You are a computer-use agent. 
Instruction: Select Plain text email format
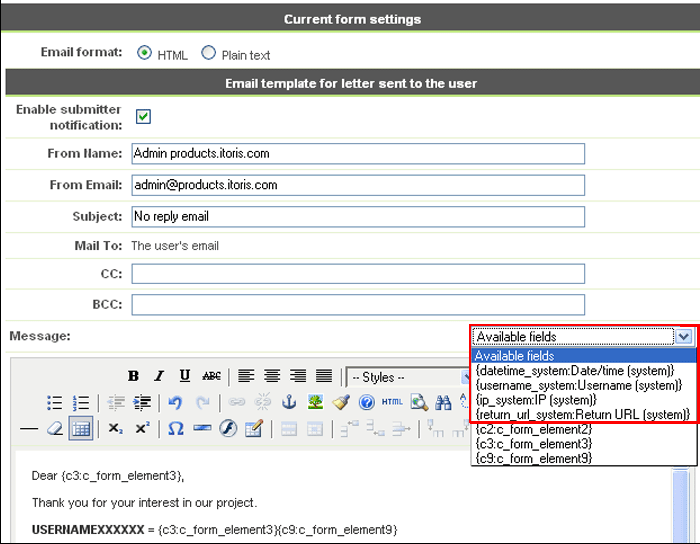pyautogui.click(x=208, y=53)
